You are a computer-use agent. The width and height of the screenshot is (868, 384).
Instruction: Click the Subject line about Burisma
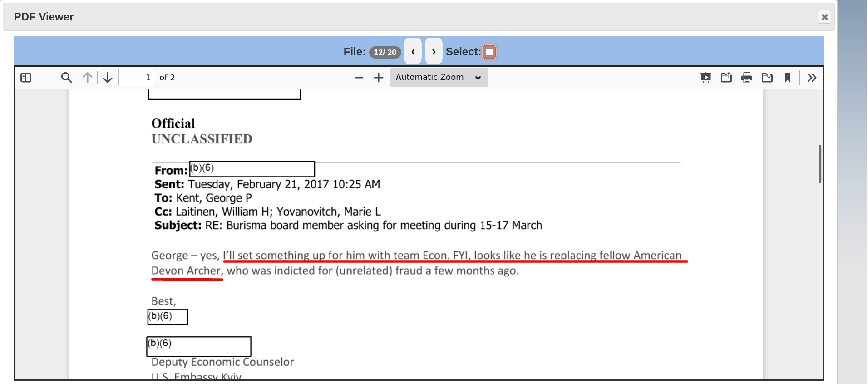348,226
